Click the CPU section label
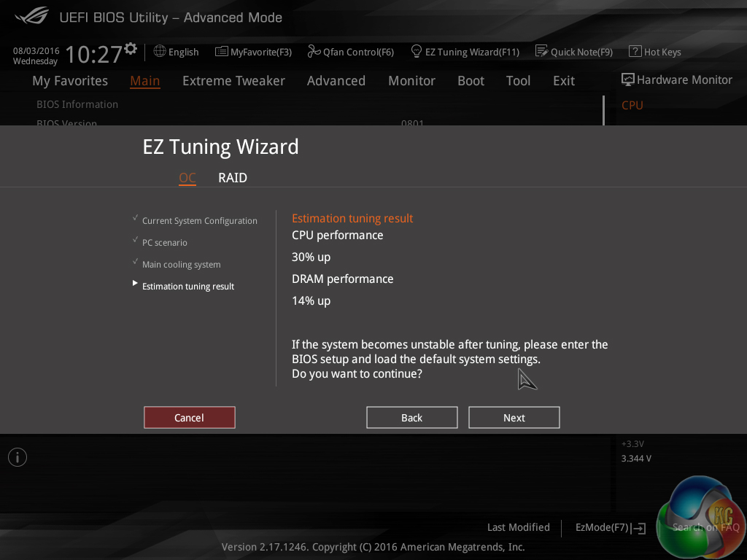 [632, 105]
